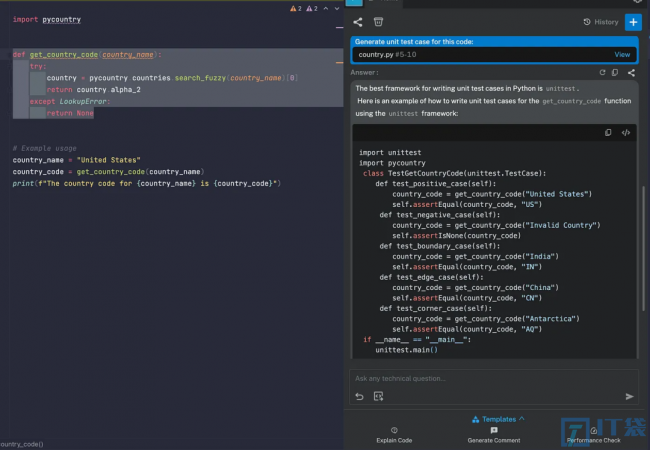Click 'search_fuzzy' call in editor
The image size is (650, 450).
point(200,78)
